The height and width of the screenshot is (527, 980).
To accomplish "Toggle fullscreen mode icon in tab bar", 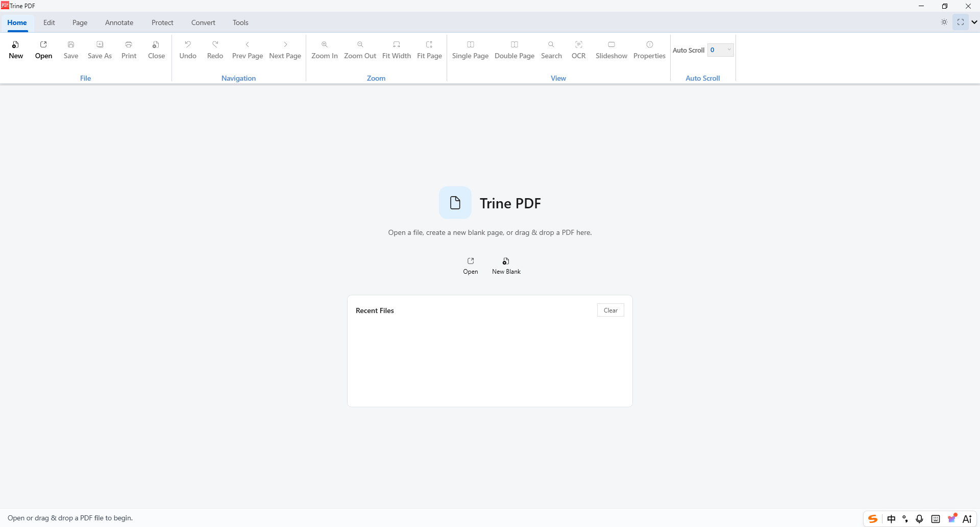I will [961, 22].
